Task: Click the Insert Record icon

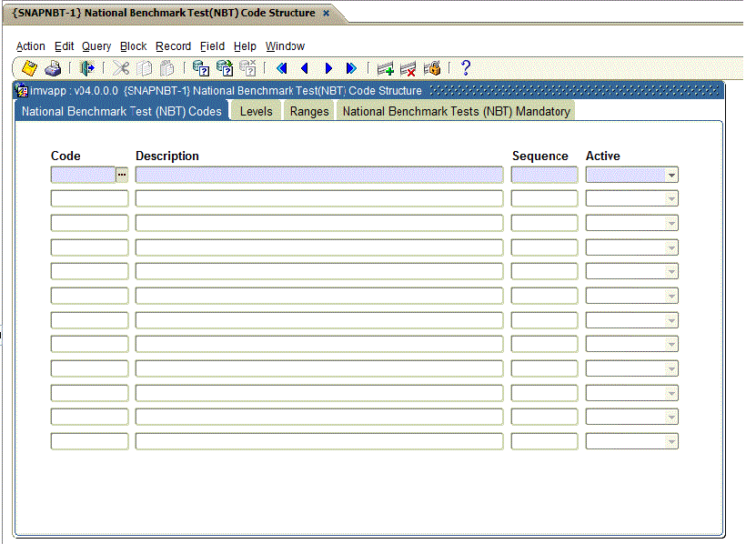Action: [x=386, y=68]
